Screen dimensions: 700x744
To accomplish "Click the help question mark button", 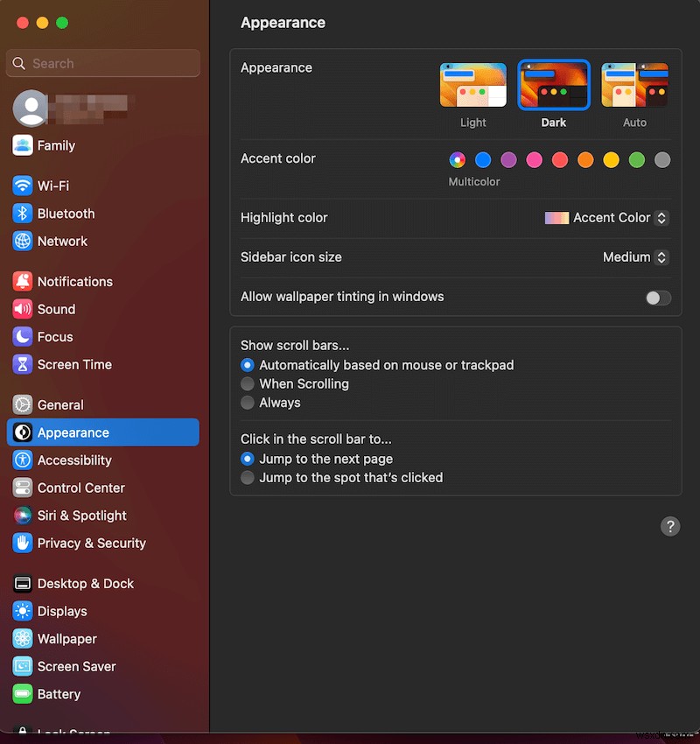I will pos(670,526).
